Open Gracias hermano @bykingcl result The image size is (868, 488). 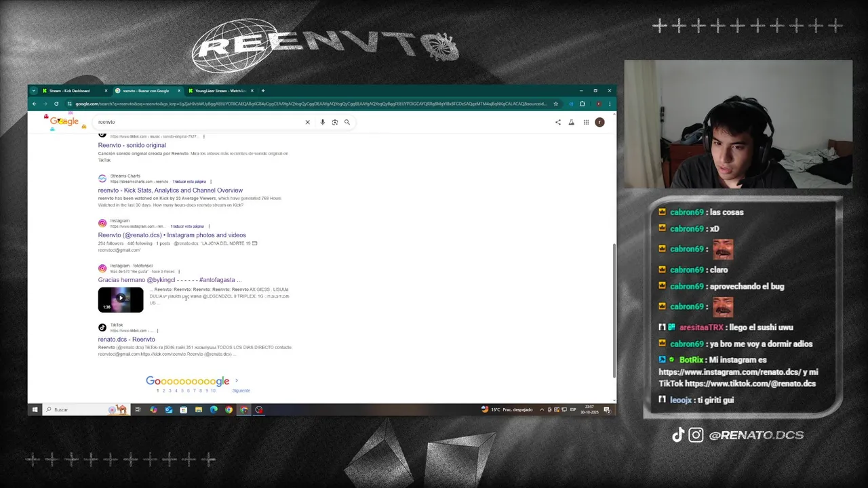[x=170, y=280]
